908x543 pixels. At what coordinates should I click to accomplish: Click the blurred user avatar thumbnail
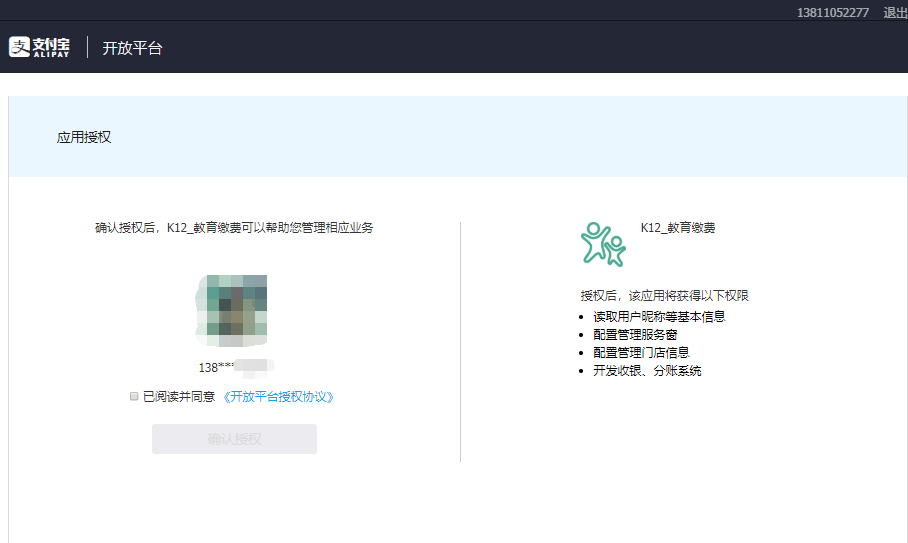coord(233,311)
